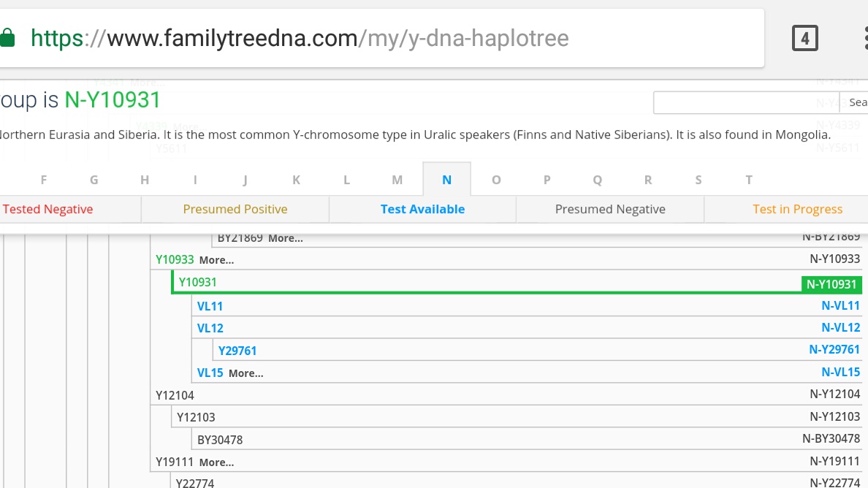This screenshot has height=488, width=868.
Task: Switch to haplogroup L tab
Action: click(346, 180)
